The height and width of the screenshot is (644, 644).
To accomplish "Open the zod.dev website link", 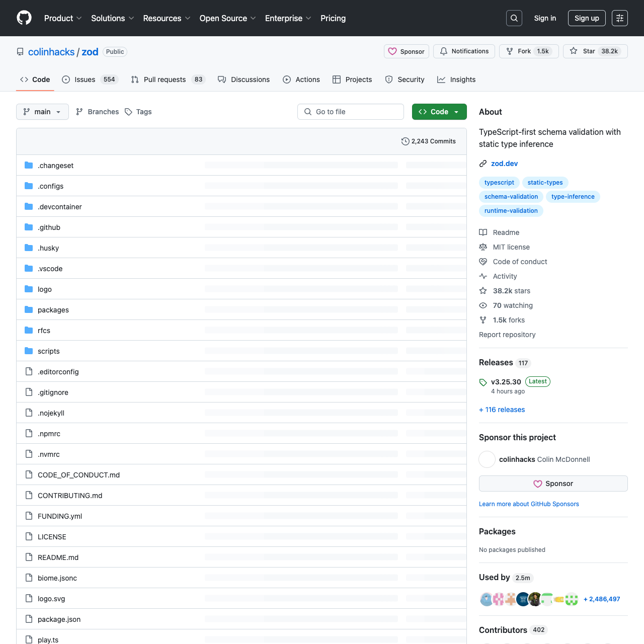I will pos(504,164).
